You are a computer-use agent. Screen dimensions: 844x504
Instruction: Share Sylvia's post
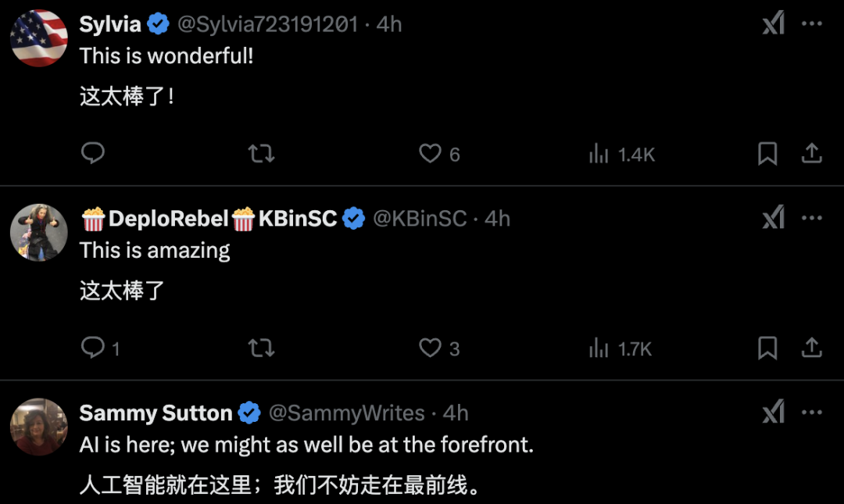[x=812, y=153]
